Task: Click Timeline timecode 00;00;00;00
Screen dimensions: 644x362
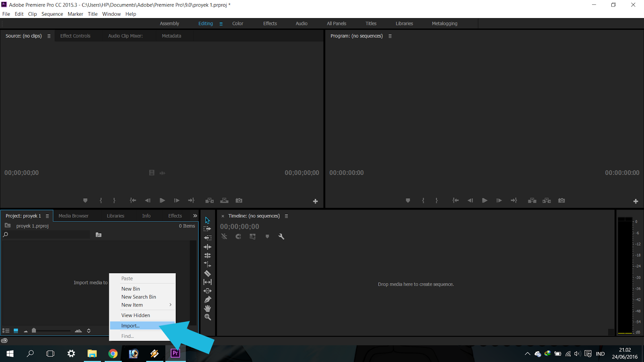Action: pyautogui.click(x=239, y=226)
